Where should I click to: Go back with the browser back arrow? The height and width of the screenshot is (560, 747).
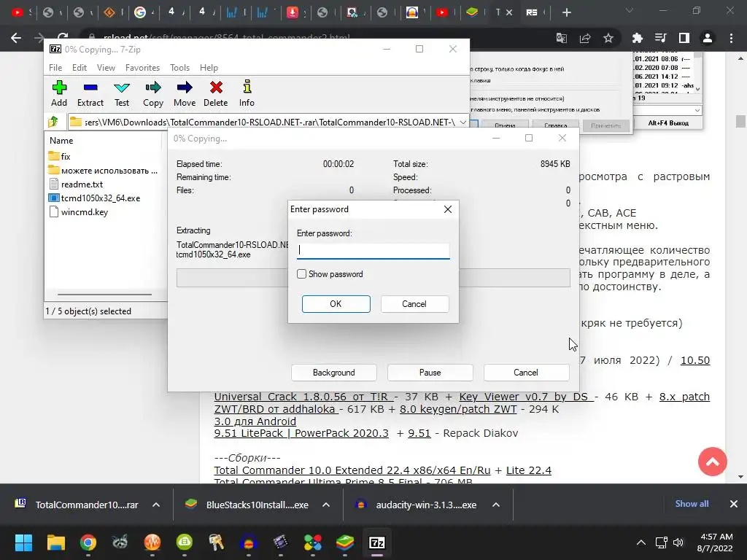point(16,38)
